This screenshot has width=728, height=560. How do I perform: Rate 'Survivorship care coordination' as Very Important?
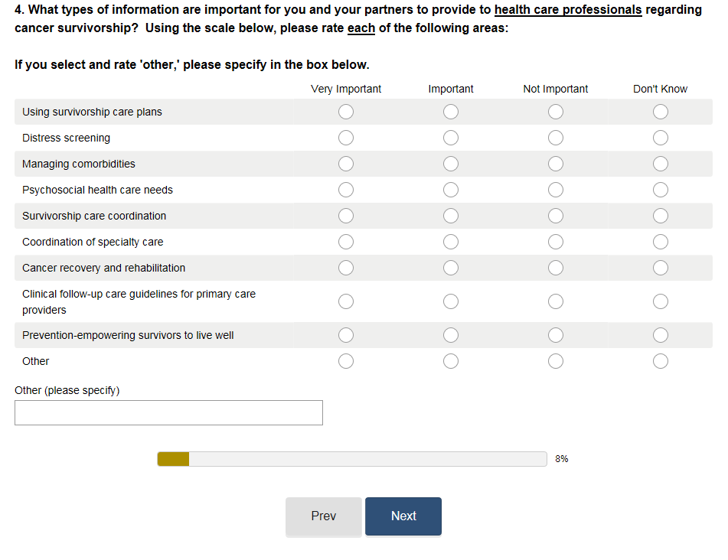point(346,217)
